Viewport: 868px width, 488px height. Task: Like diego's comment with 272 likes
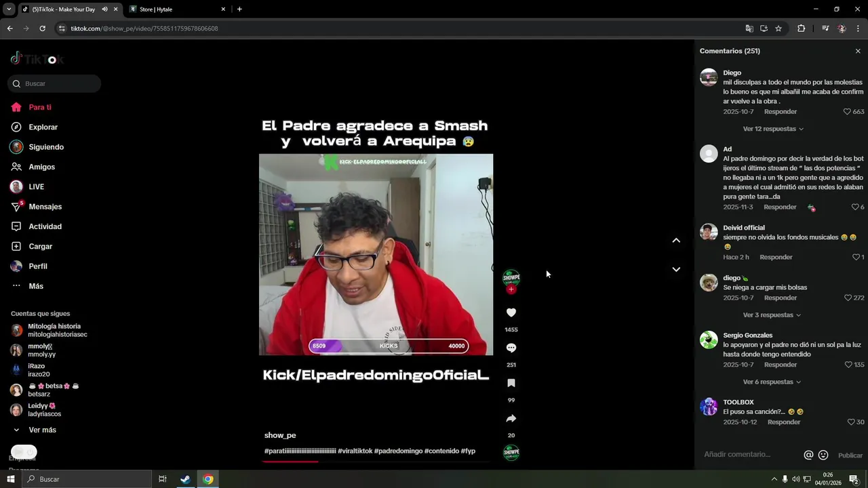pyautogui.click(x=848, y=298)
